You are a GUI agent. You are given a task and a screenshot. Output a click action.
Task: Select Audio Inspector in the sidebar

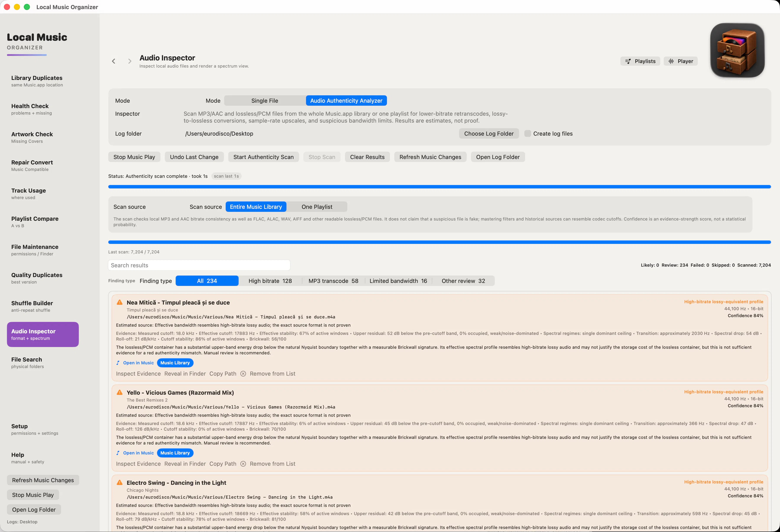tap(43, 334)
